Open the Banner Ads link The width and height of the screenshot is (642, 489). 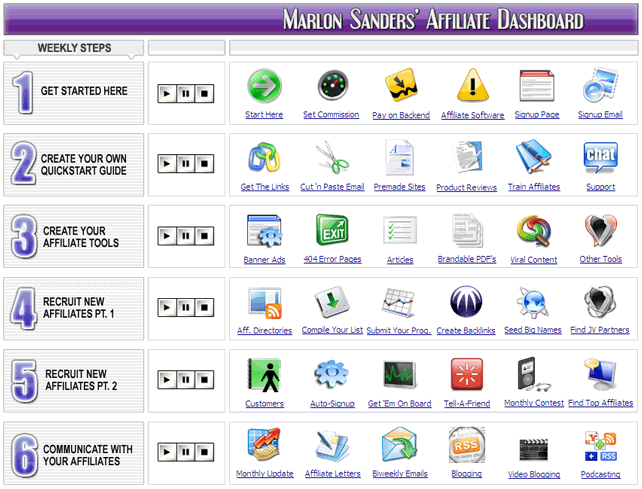[x=264, y=259]
